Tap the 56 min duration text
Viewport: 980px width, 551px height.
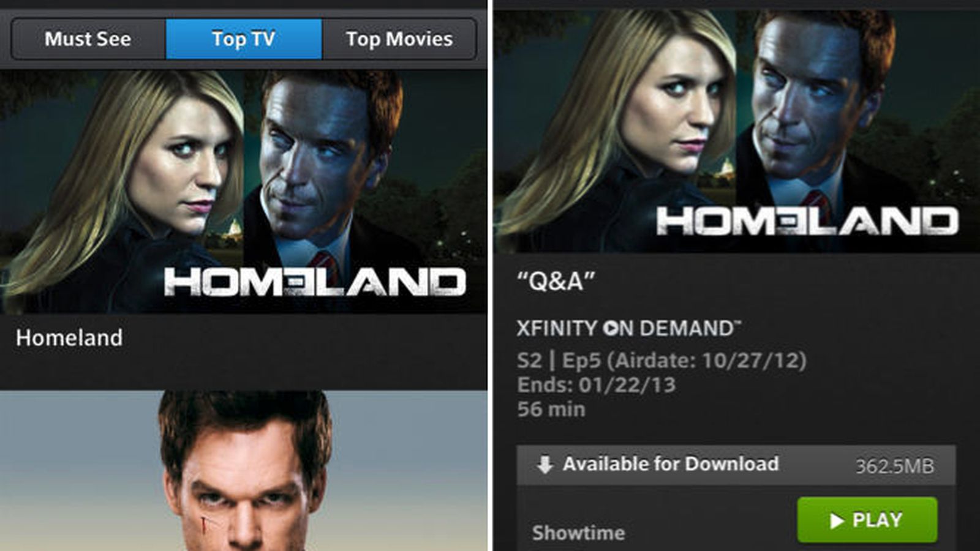[551, 410]
